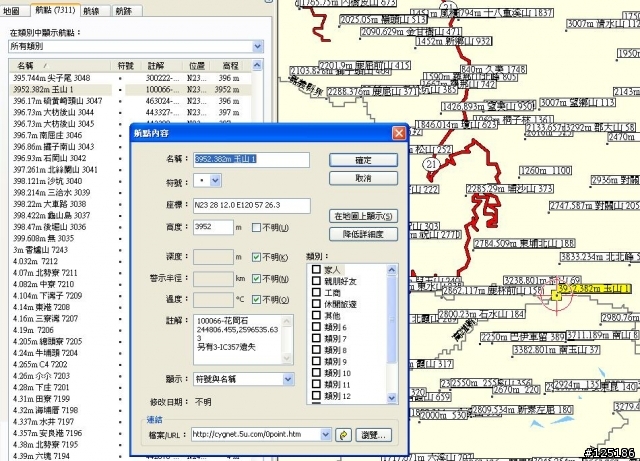Open the 顯示 符號與名稱 dropdown
Viewport: 640px width, 461px height.
[288, 379]
